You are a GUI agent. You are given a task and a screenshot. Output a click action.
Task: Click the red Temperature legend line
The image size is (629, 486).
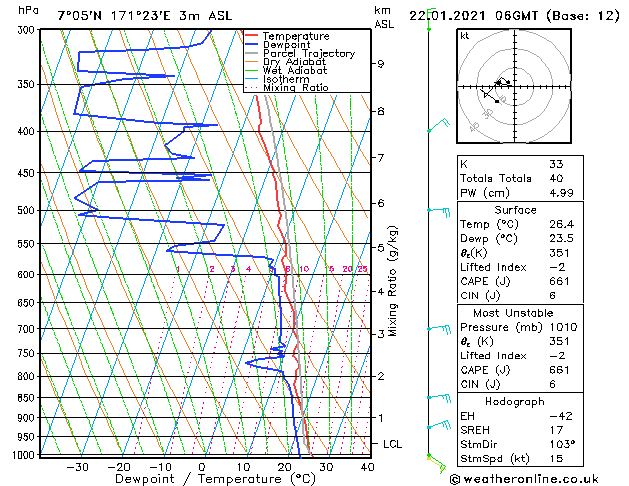(x=252, y=36)
